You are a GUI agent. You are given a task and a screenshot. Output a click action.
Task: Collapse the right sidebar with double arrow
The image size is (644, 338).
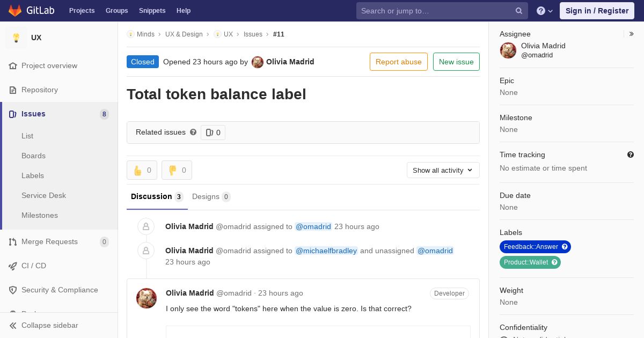pos(632,34)
